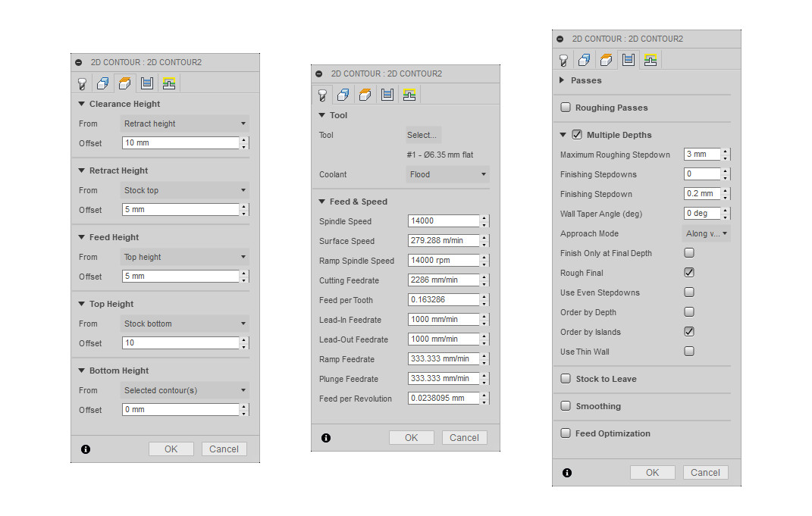
Task: Click Cancel in left Heights panel
Action: pos(224,449)
